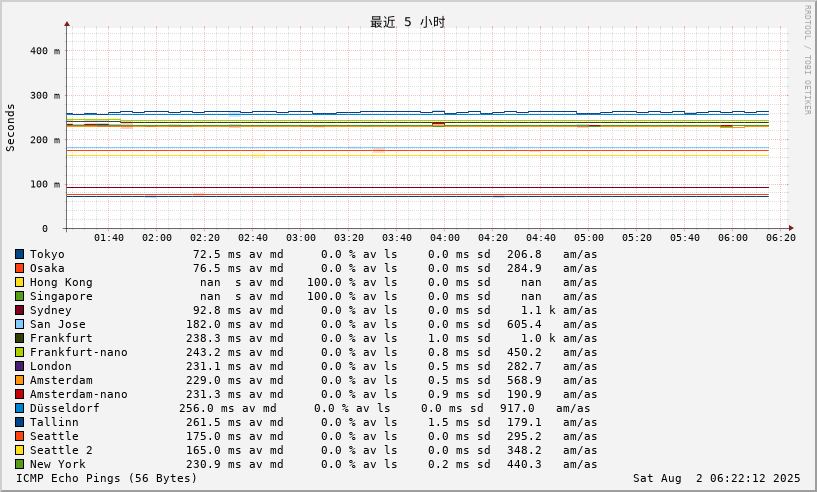Select the San Jose legend label
This screenshot has height=492, width=817.
coord(57,324)
